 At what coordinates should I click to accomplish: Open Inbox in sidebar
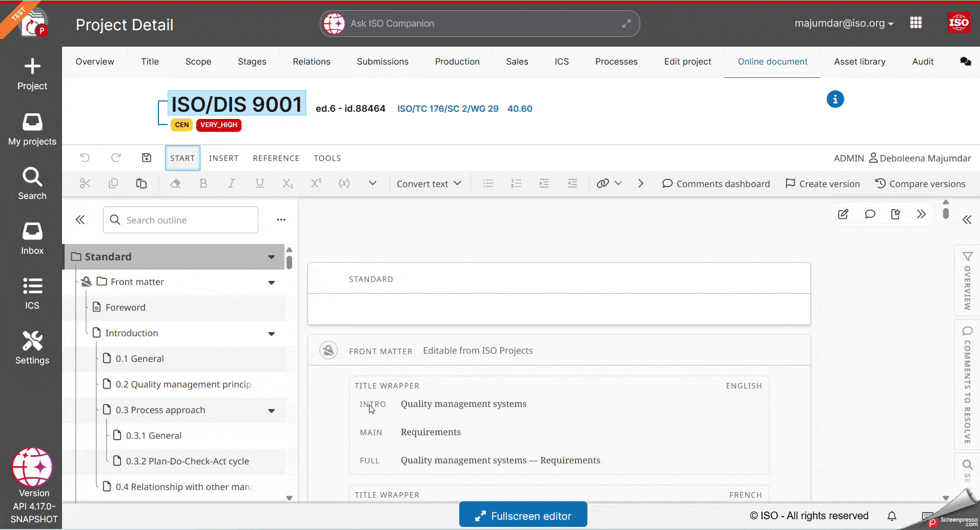pyautogui.click(x=32, y=238)
